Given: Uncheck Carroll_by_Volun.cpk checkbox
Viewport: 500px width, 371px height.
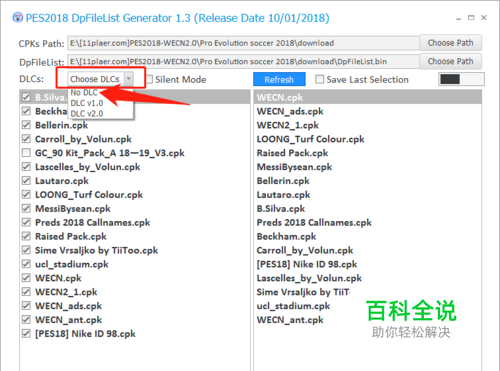Looking at the screenshot, I should [26, 139].
